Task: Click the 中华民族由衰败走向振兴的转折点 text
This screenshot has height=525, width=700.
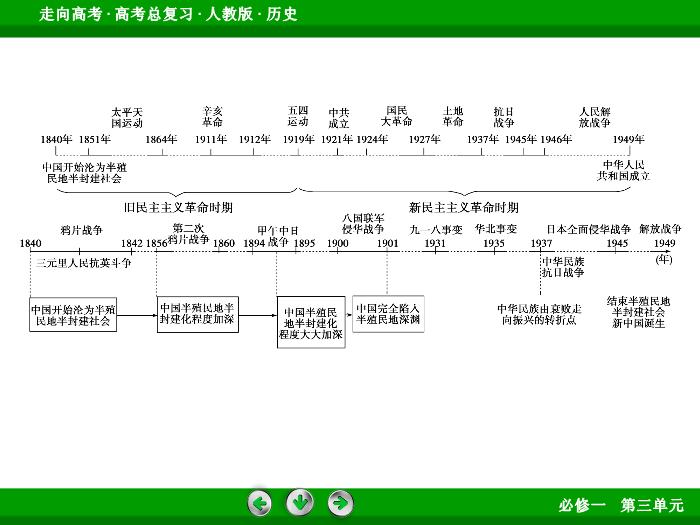Action: coord(539,315)
